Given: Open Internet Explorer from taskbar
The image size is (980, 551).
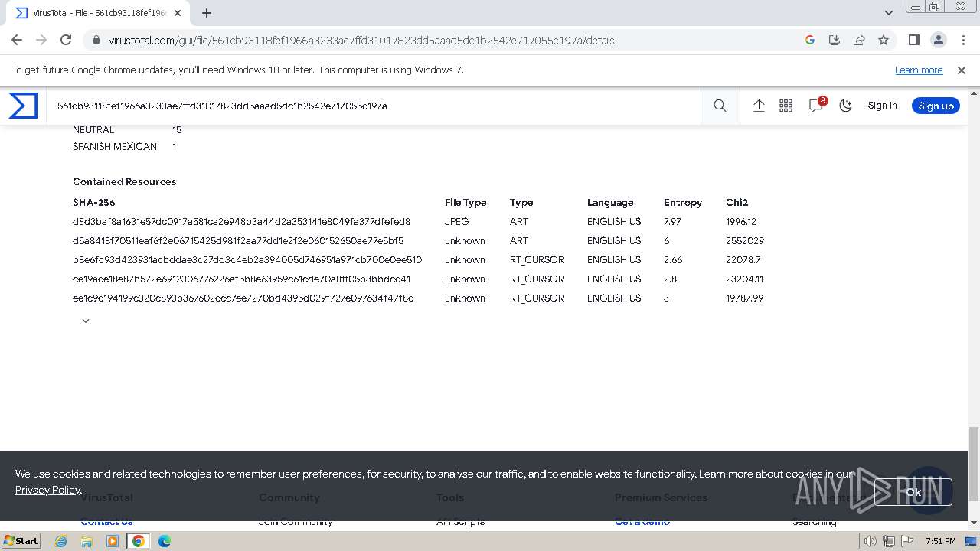Looking at the screenshot, I should point(60,541).
